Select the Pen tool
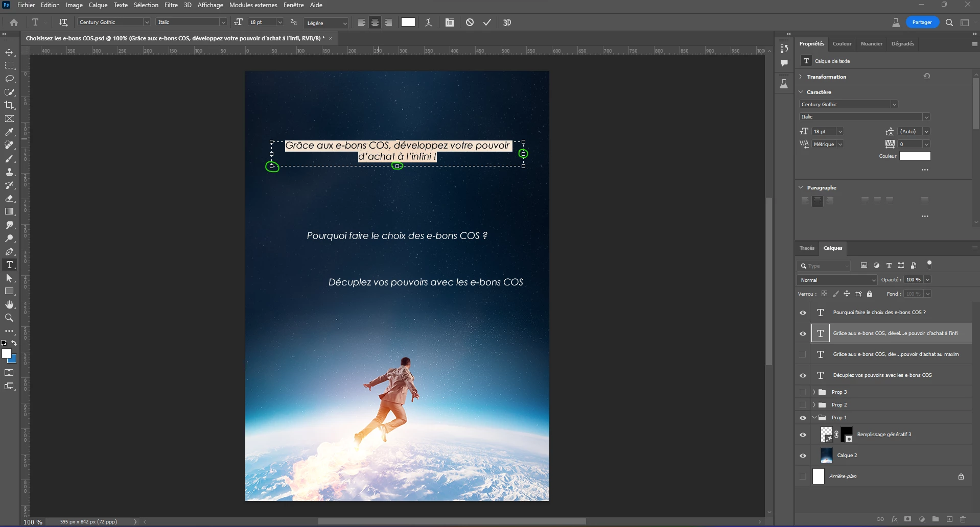This screenshot has height=527, width=980. pos(9,252)
